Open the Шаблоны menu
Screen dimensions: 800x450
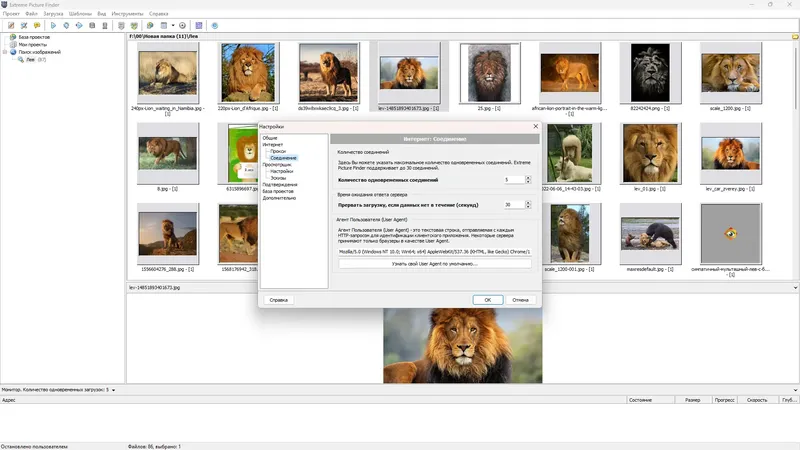80,14
